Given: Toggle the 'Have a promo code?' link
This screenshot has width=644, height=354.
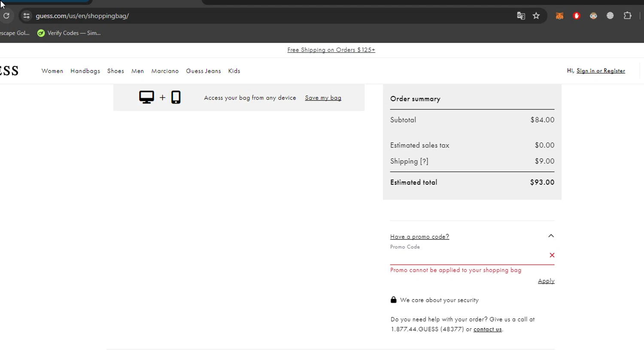Looking at the screenshot, I should [x=419, y=237].
